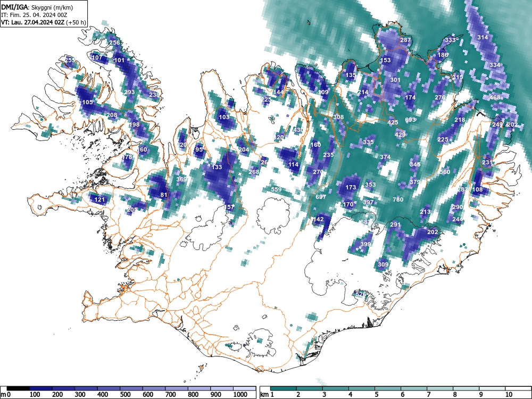The image size is (532, 399).
Task: Click visibility value 198 on the map
Action: (135, 124)
